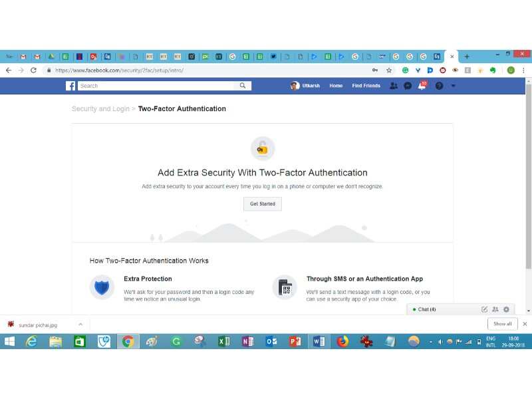
Task: Expand the Facebook account dropdown arrow
Action: coord(454,86)
